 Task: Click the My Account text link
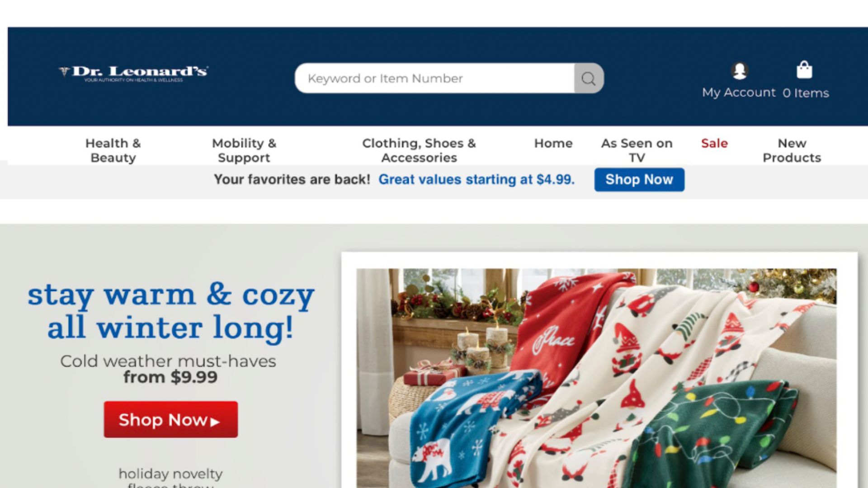point(739,93)
